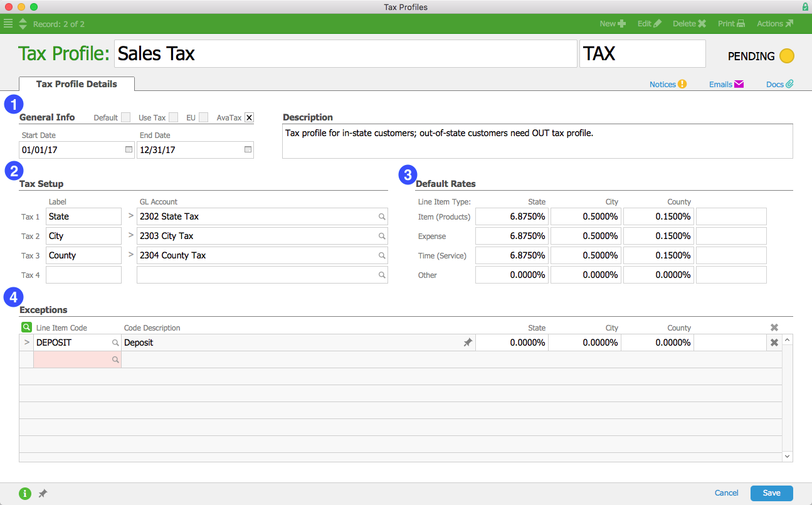Open Notices
Screen dimensions: 812x505
coord(668,84)
